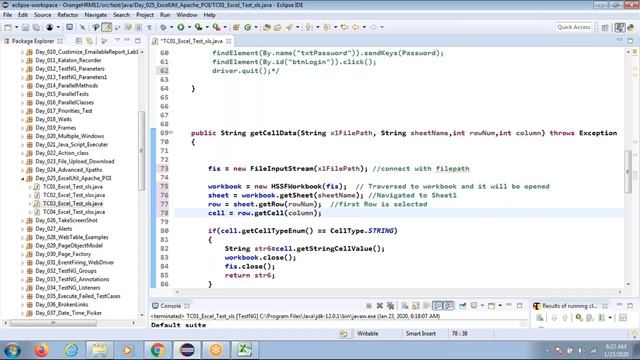Click the Save toolbar icon
Image resolution: width=640 pixels, height=360 pixels.
pos(25,27)
